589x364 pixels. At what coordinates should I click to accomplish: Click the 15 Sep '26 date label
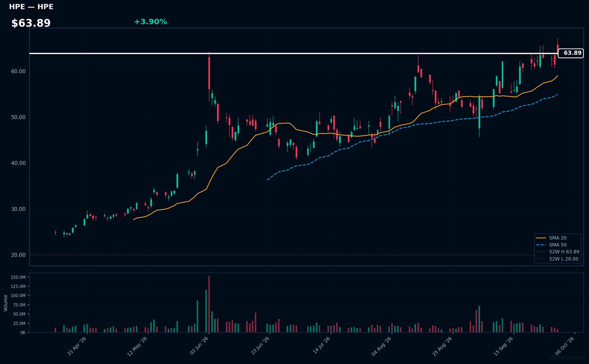(x=504, y=346)
